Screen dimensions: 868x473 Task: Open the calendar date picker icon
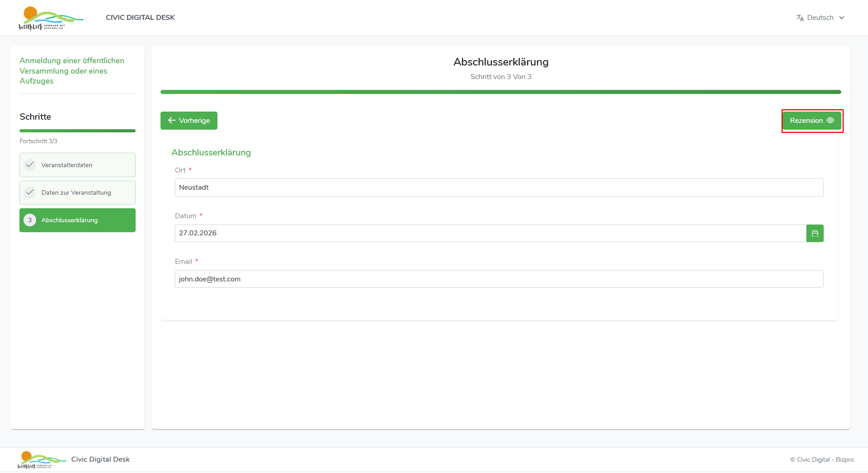pyautogui.click(x=815, y=234)
